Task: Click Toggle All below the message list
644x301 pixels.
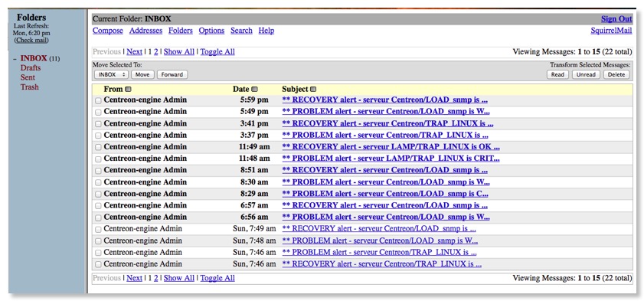Action: tap(217, 278)
